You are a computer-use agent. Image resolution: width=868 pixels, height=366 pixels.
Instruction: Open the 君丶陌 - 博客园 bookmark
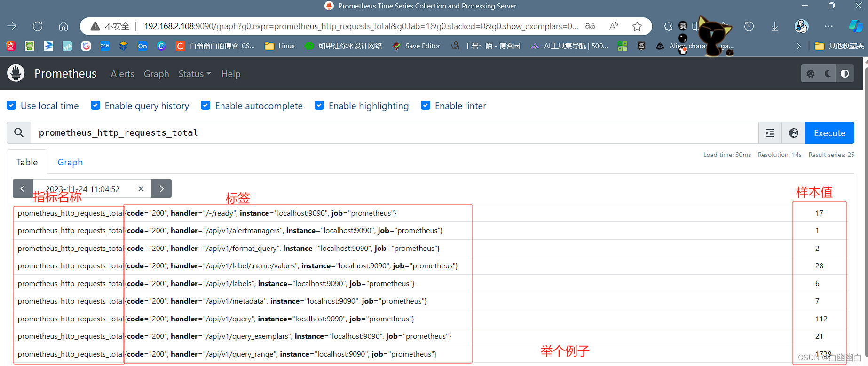coord(486,46)
